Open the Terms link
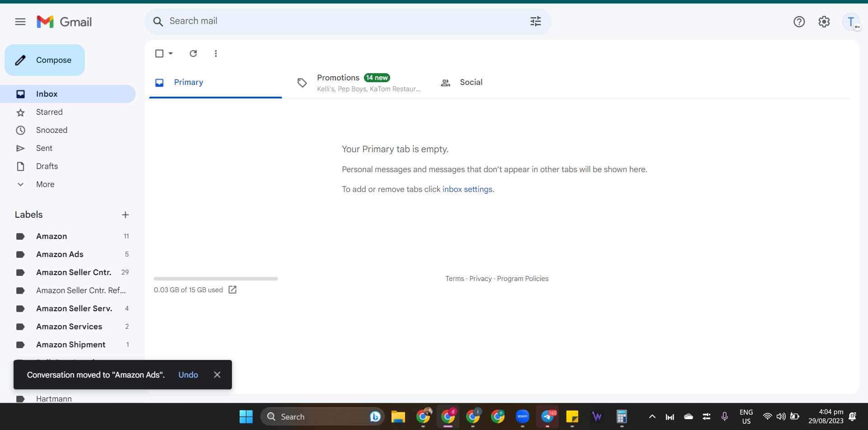Viewport: 868px width, 430px height. click(454, 279)
